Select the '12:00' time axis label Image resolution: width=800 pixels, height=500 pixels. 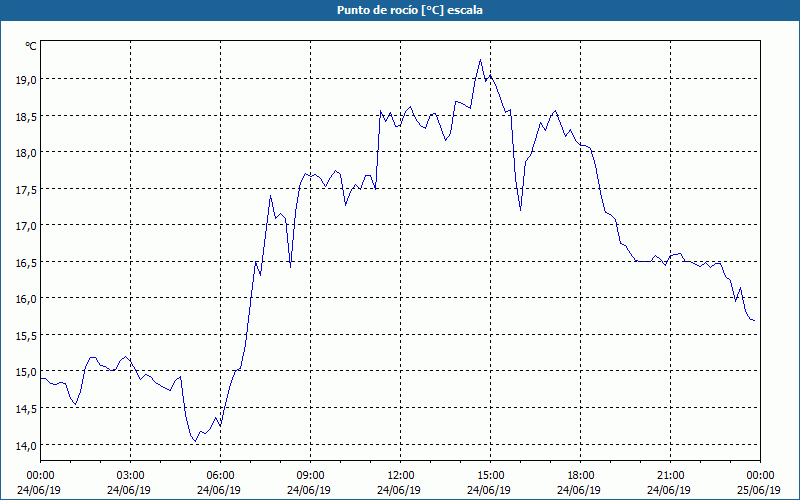401,476
